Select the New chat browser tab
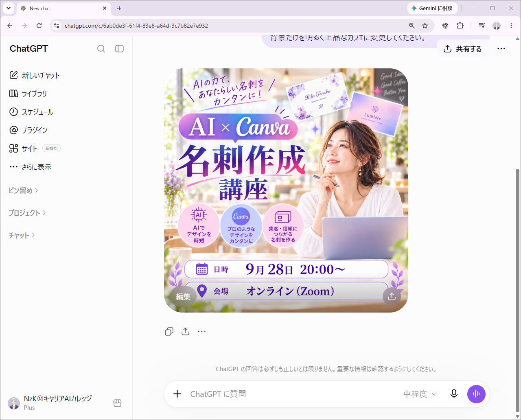 (x=63, y=8)
